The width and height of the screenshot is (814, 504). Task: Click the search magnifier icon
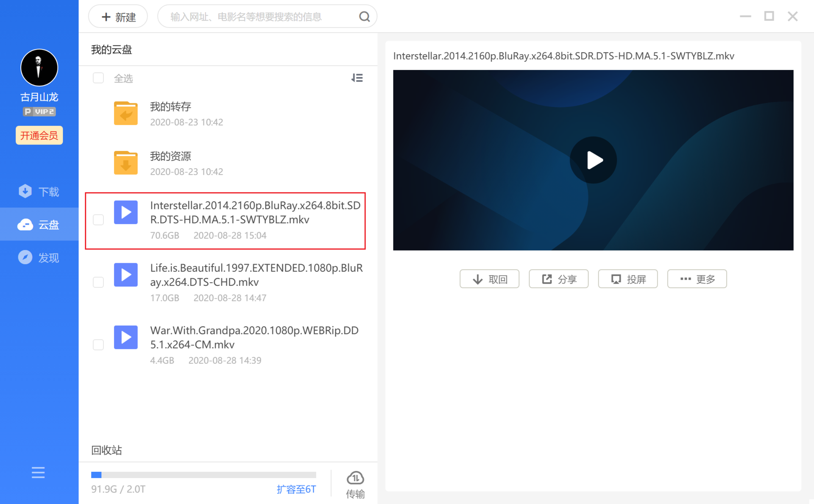pyautogui.click(x=364, y=16)
